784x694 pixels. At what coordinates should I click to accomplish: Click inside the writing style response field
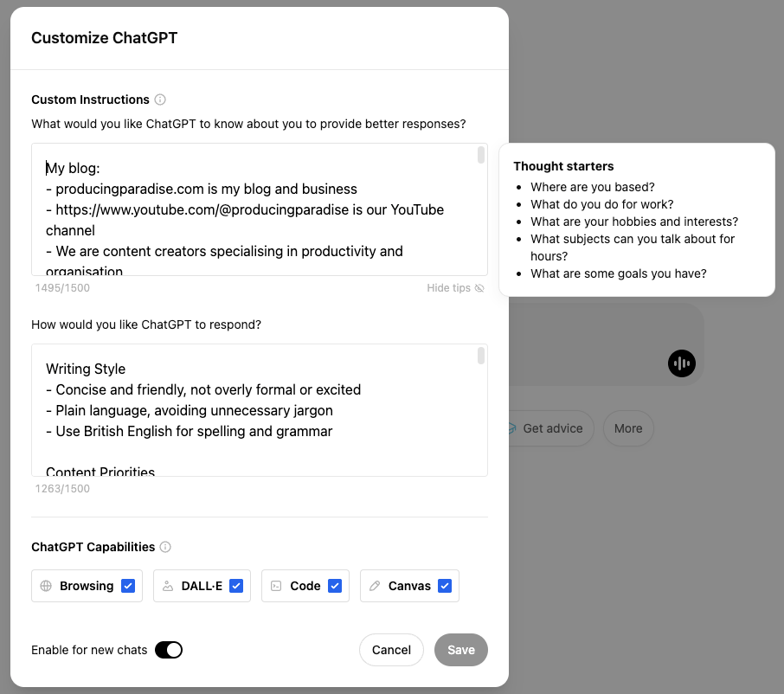tap(260, 407)
